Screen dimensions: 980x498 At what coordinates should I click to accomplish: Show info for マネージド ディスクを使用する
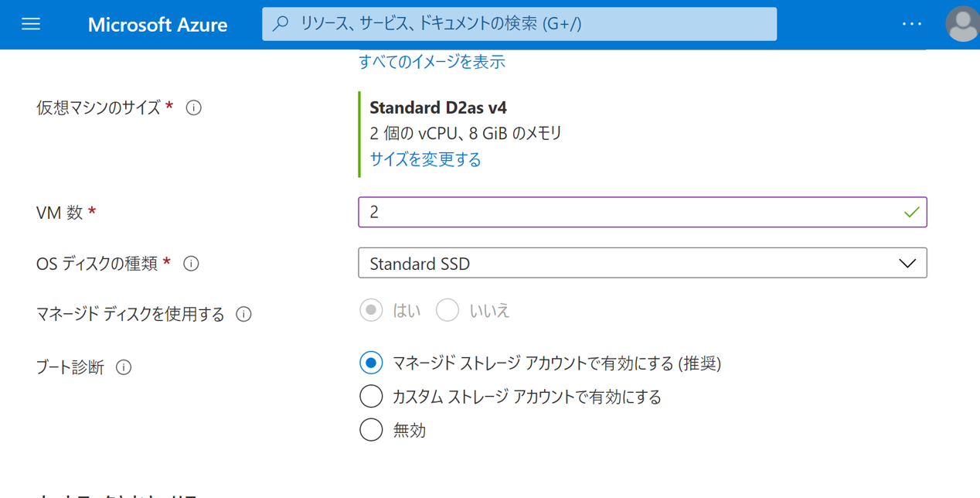[243, 314]
